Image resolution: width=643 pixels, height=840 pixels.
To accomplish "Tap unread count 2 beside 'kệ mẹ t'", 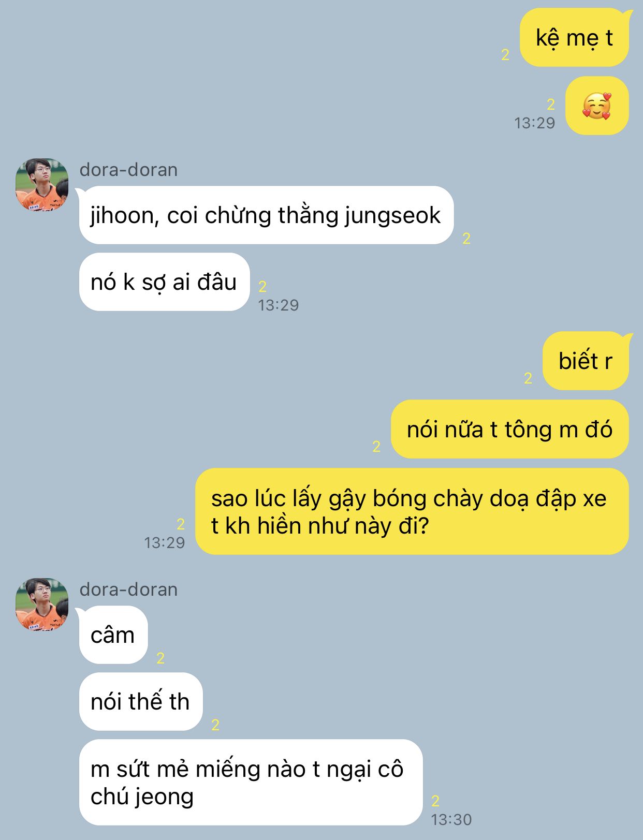I will (506, 54).
